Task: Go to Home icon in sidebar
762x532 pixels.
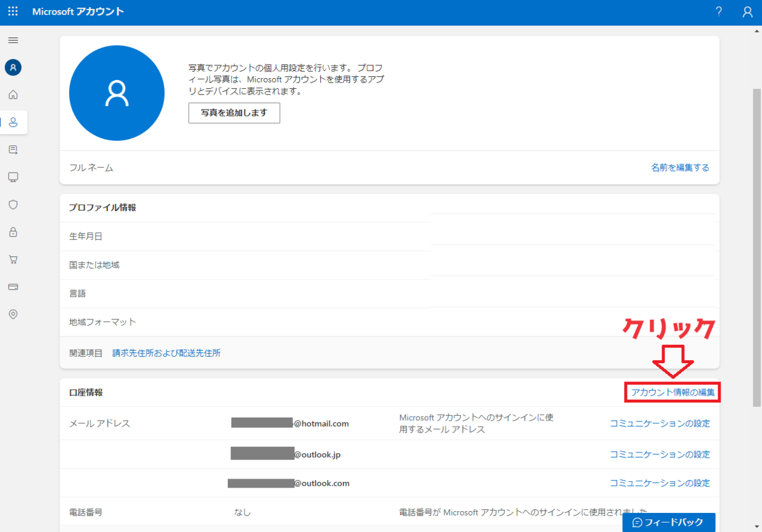Action: 13,95
